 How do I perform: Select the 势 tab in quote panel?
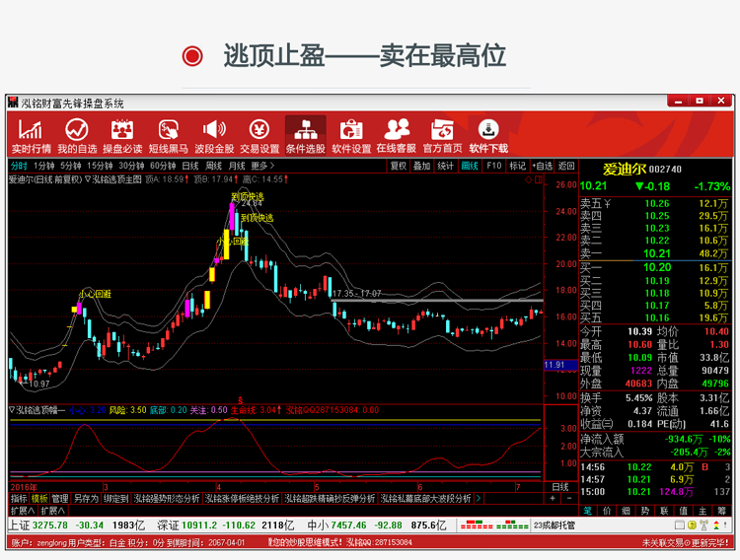pyautogui.click(x=645, y=511)
